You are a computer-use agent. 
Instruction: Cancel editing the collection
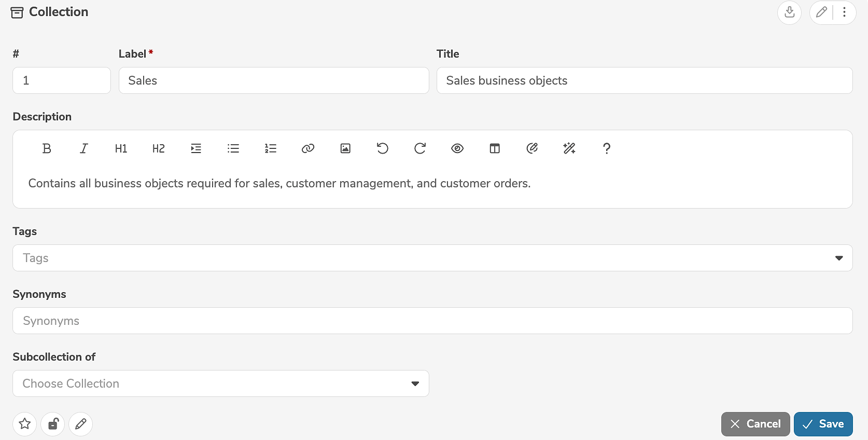point(755,424)
